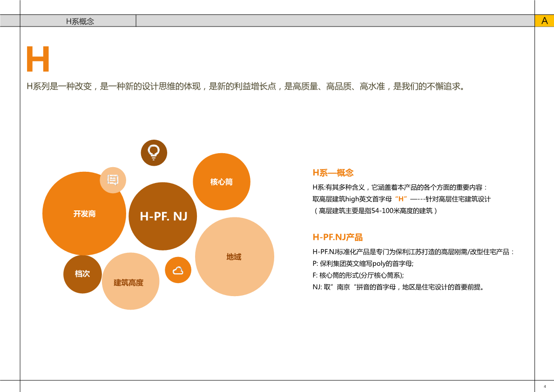554x392 pixels.
Task: Click the 54-100米高度 parenthetical line
Action: coord(376,211)
